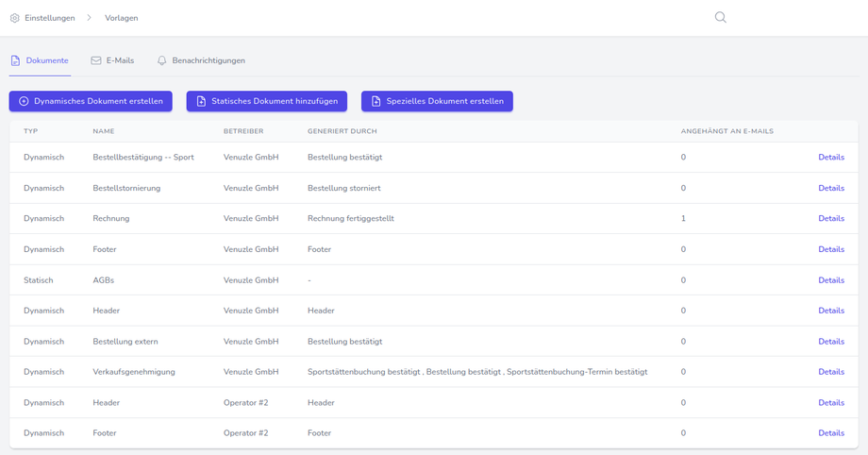Click the E-Mails envelope icon
The width and height of the screenshot is (868, 455).
click(x=96, y=60)
